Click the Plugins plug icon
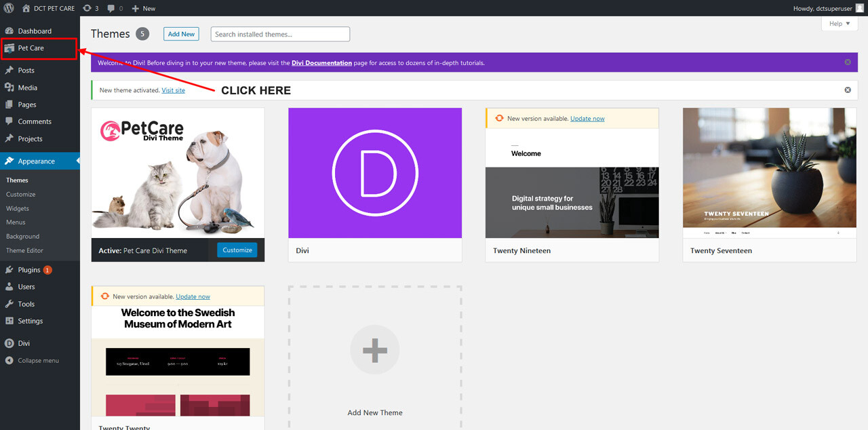The image size is (868, 430). click(x=9, y=270)
